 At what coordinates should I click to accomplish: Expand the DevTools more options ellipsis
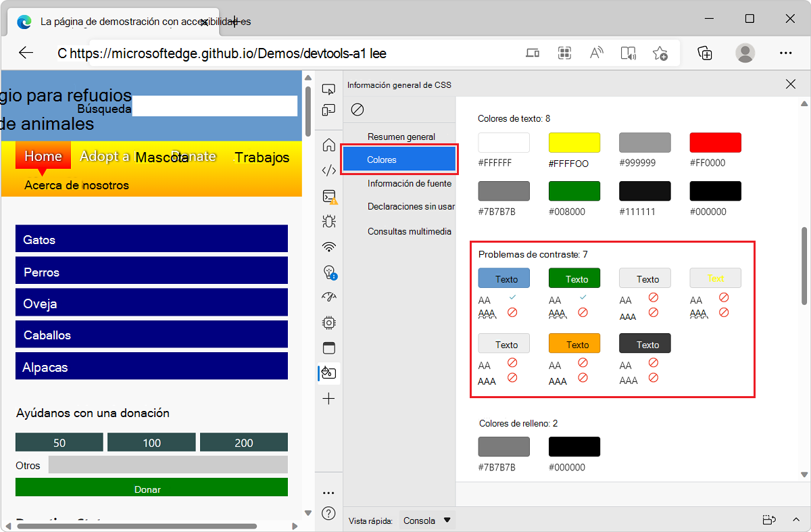tap(328, 492)
